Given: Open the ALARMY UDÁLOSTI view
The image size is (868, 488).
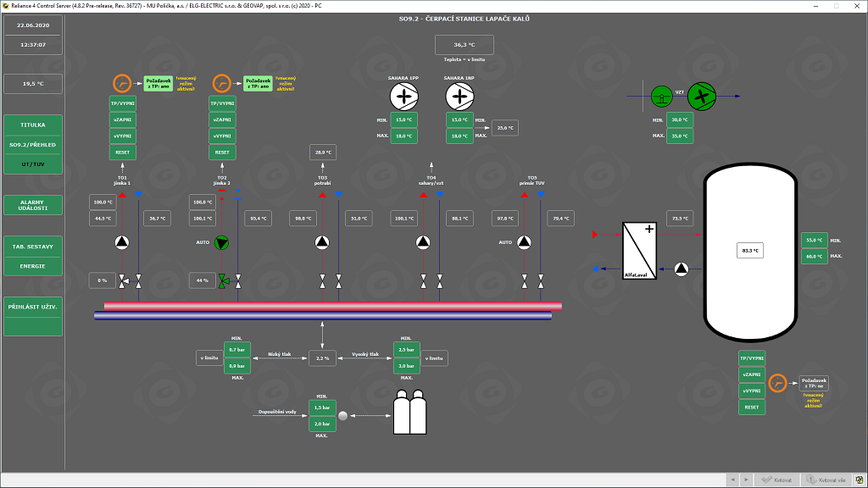Looking at the screenshot, I should click(33, 204).
